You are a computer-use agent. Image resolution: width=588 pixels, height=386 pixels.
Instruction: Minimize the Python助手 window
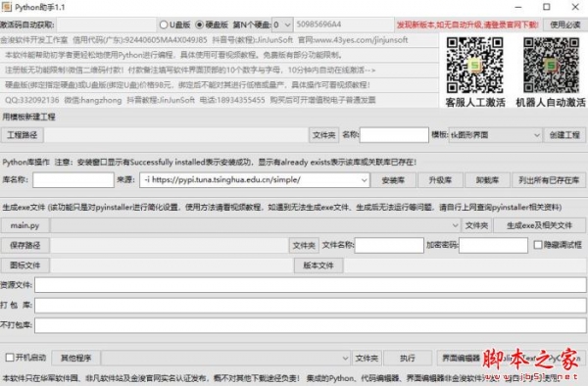pos(518,7)
